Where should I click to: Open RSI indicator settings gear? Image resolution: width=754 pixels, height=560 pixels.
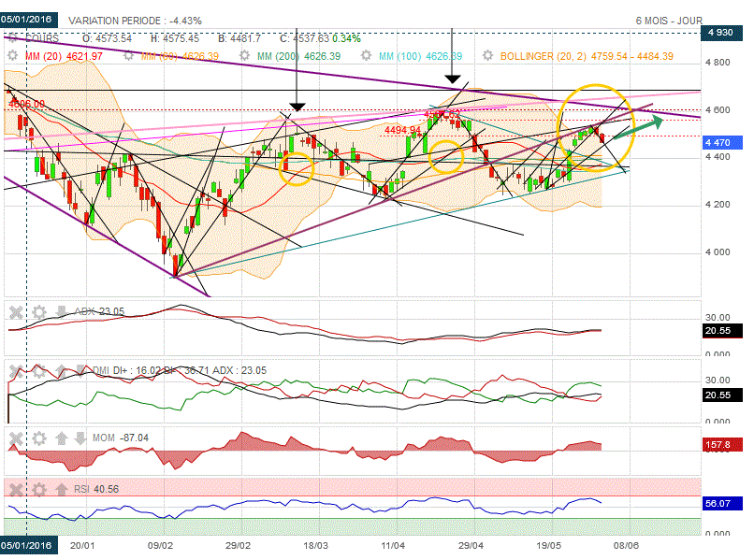[x=39, y=490]
